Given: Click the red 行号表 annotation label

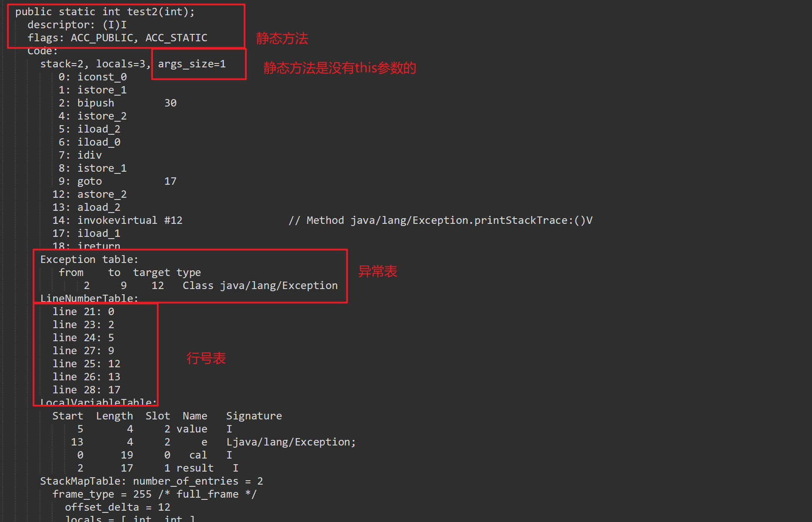Looking at the screenshot, I should pyautogui.click(x=206, y=359).
